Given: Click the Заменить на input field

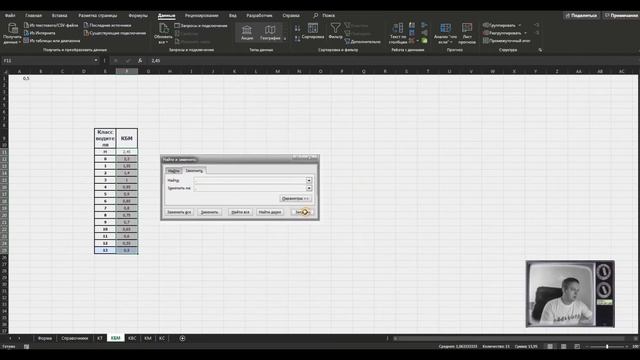Looking at the screenshot, I should click(x=250, y=188).
